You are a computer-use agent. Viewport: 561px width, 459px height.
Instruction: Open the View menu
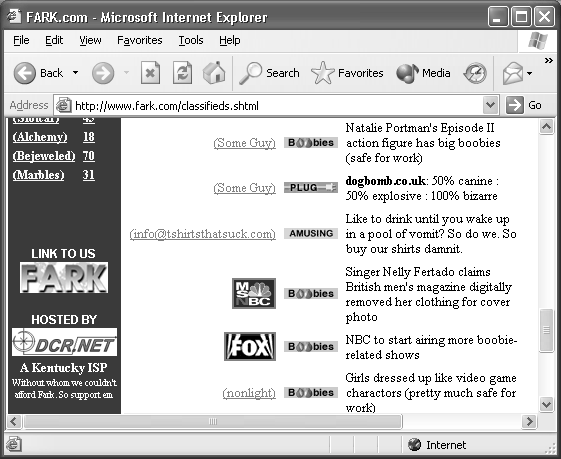[x=90, y=40]
